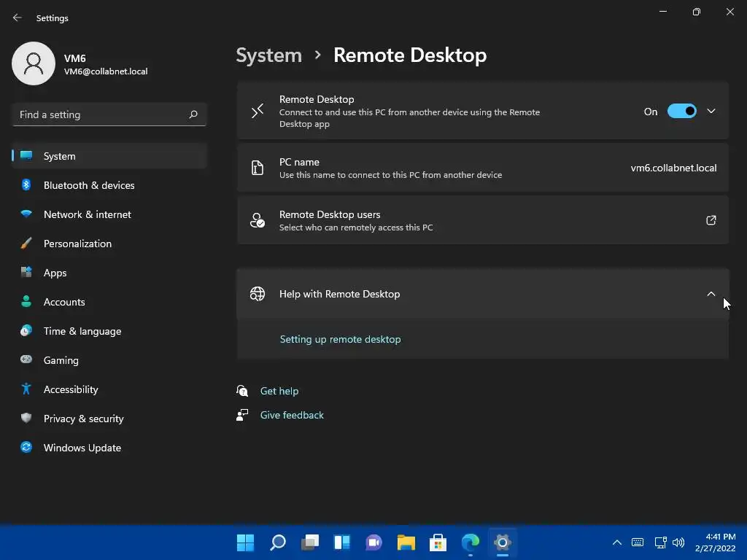Image resolution: width=747 pixels, height=560 pixels.
Task: Click the VM6@collabnet.local account text
Action: [106, 71]
